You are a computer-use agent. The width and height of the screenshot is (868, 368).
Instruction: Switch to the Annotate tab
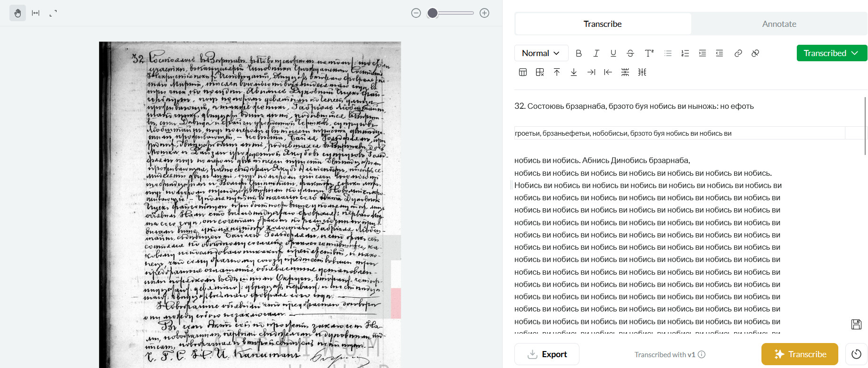(779, 24)
